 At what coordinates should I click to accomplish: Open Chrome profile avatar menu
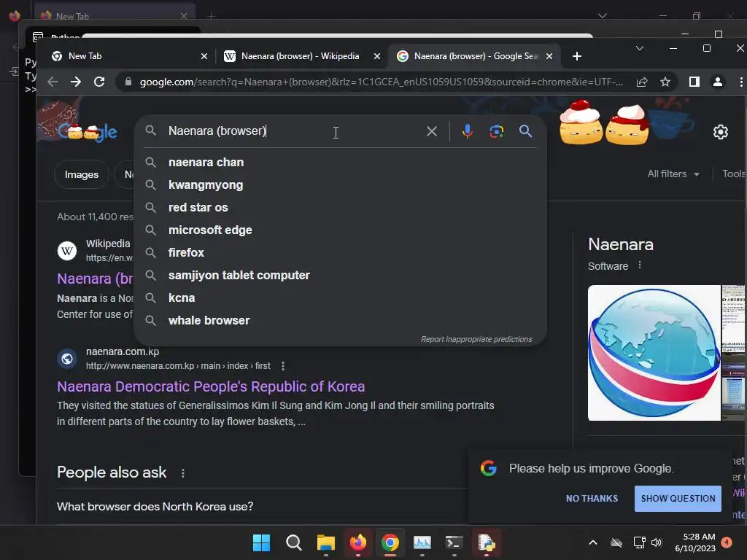click(718, 82)
